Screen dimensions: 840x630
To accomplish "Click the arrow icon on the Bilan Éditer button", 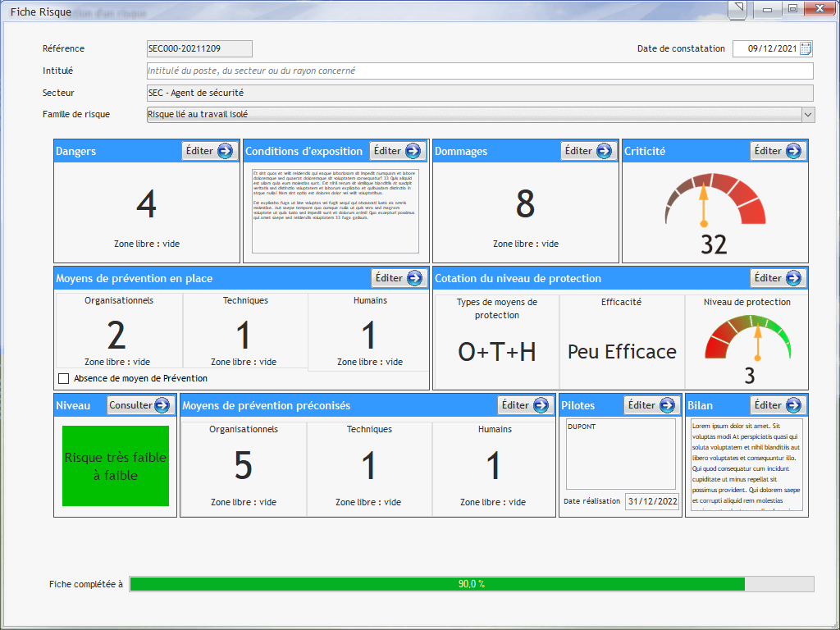I will click(793, 405).
